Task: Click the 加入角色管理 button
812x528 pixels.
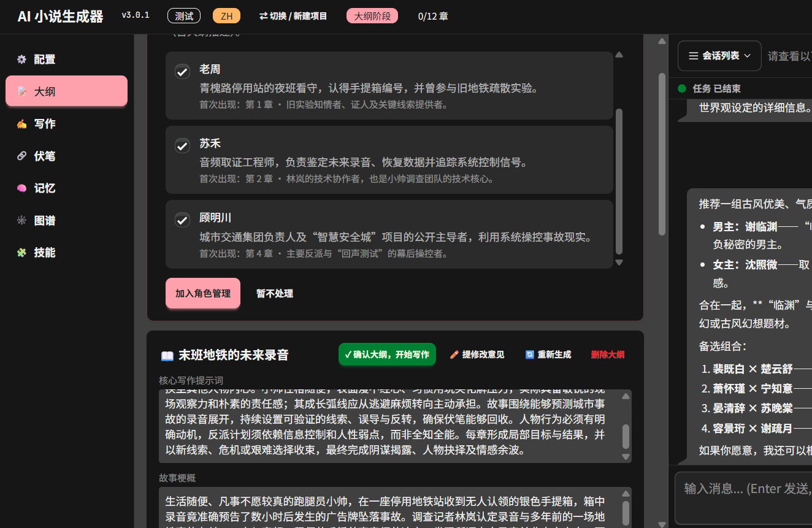Action: (x=203, y=293)
